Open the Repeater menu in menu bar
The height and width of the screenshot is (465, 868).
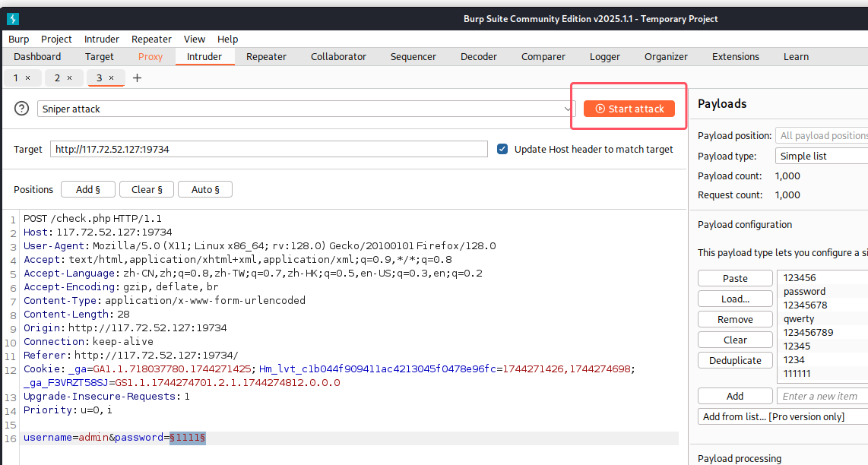click(x=151, y=40)
